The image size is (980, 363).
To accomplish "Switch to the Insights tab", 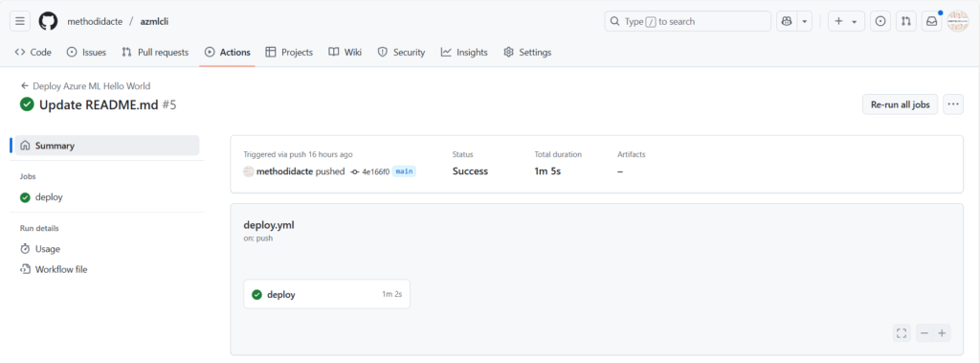I will coord(464,53).
